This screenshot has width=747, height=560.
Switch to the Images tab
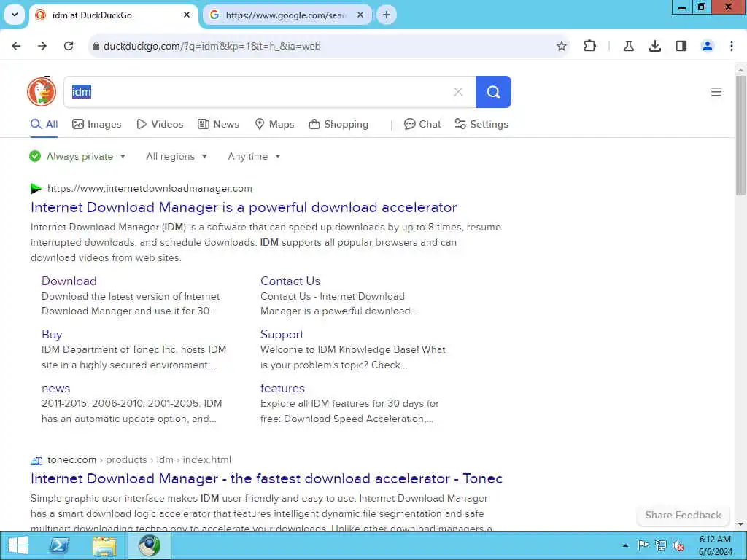pos(97,124)
